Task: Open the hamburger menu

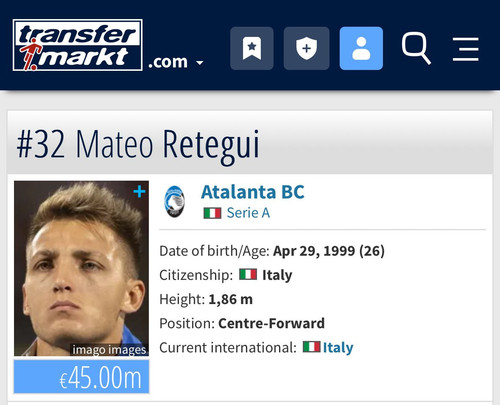Action: (466, 49)
